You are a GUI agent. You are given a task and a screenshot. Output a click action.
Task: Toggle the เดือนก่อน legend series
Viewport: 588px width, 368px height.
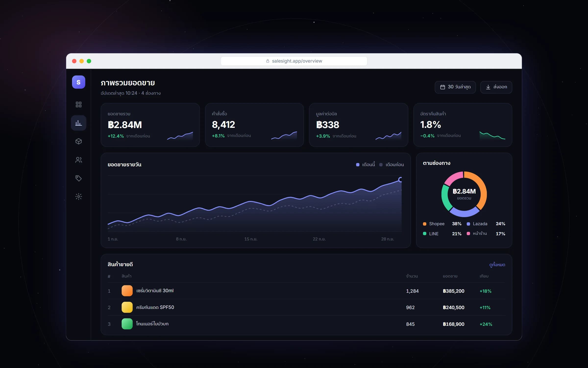(x=392, y=164)
